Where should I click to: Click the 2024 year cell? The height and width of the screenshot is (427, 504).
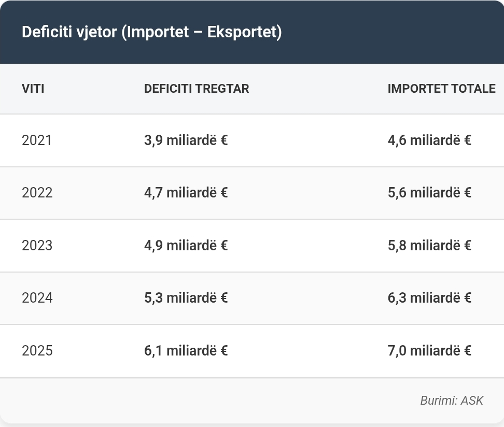pos(37,298)
